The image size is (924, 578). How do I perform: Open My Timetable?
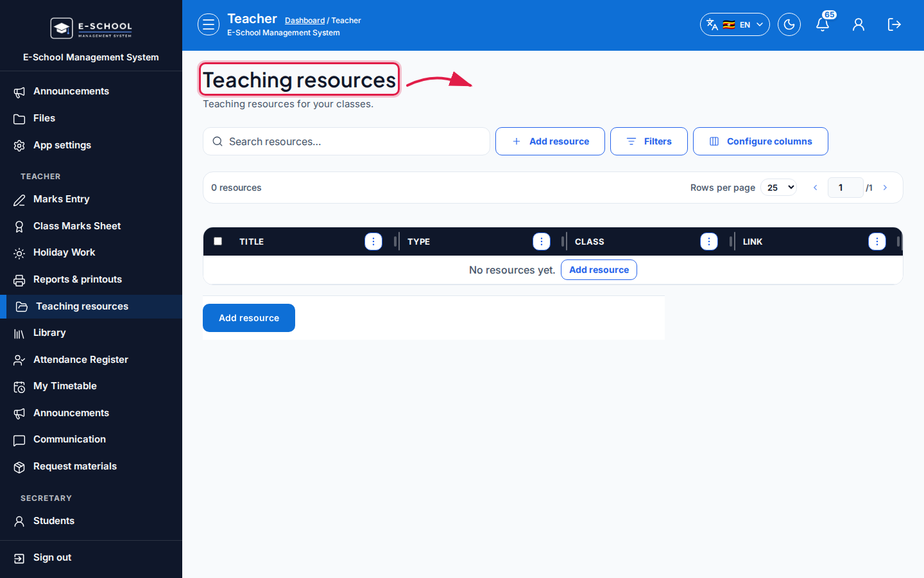pos(91,386)
